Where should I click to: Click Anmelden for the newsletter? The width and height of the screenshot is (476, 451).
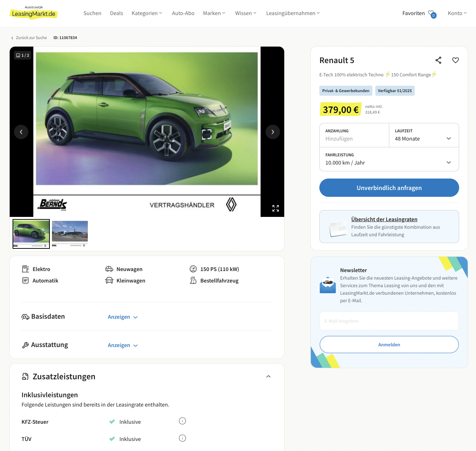[389, 345]
